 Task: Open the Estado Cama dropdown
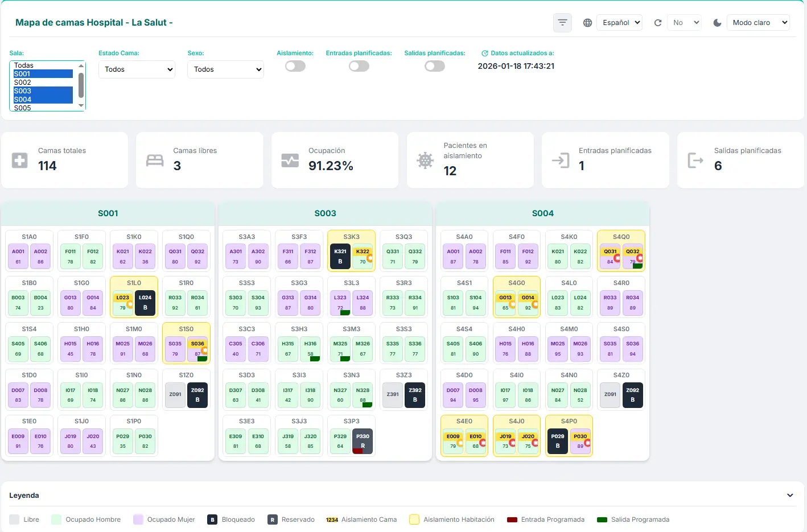137,69
